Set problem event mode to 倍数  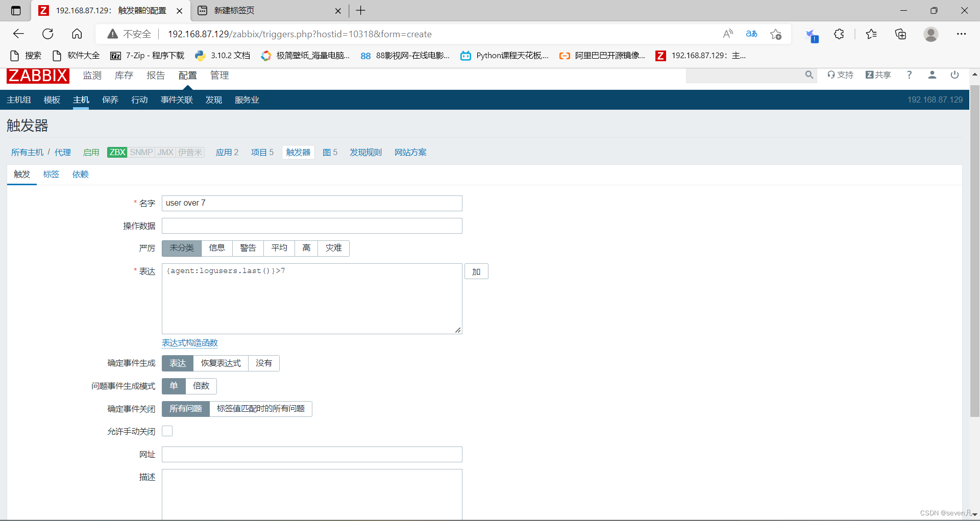(201, 386)
